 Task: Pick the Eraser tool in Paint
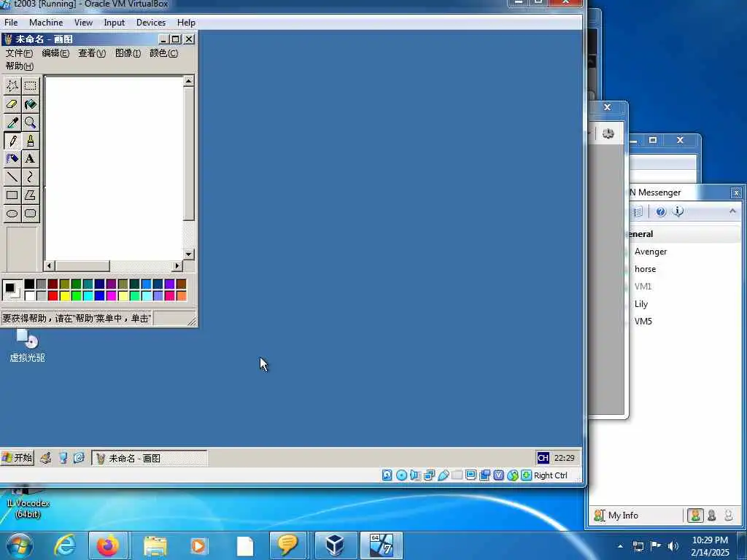(12, 104)
